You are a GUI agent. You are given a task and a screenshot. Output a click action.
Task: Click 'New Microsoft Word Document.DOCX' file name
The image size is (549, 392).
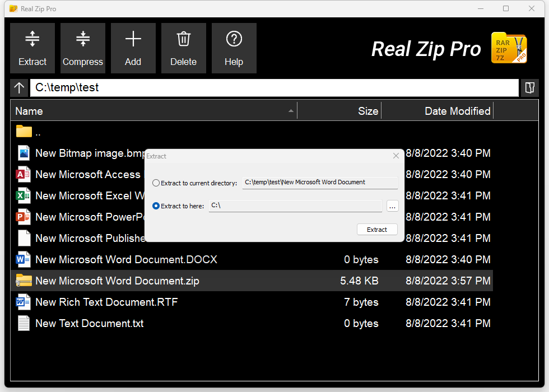click(127, 259)
